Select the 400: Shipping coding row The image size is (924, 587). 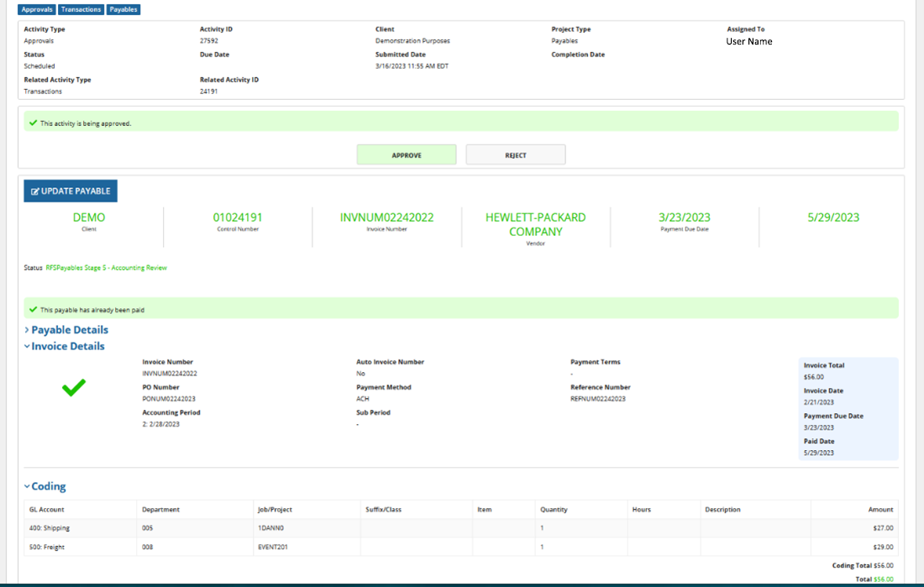click(x=50, y=528)
